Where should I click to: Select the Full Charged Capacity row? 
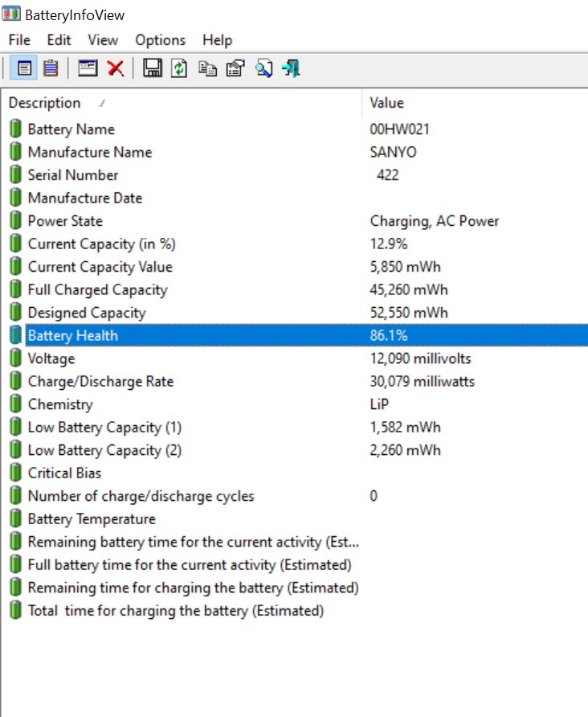click(295, 289)
